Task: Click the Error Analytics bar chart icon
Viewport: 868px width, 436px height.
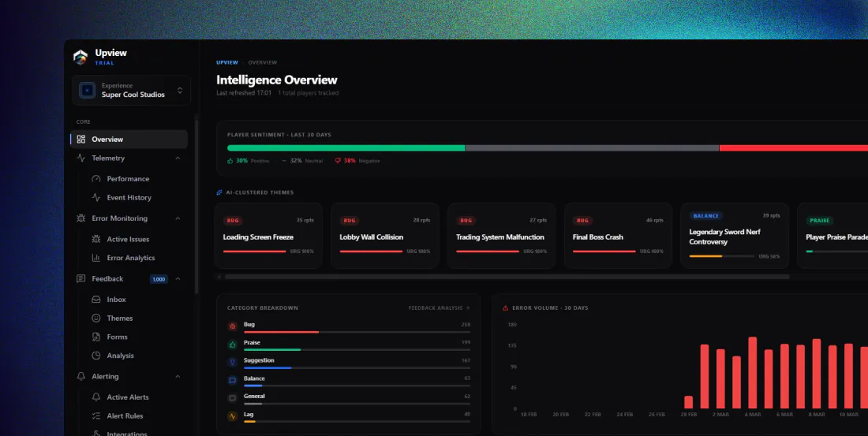Action: [x=96, y=258]
